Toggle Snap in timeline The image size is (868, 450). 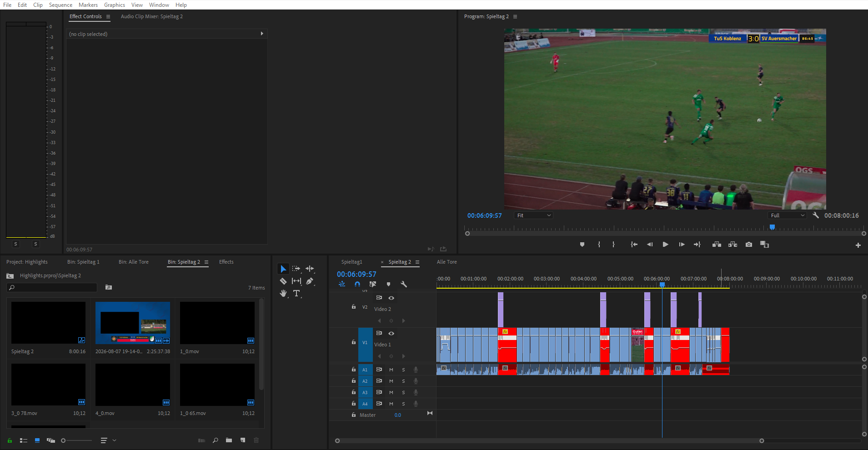(357, 284)
